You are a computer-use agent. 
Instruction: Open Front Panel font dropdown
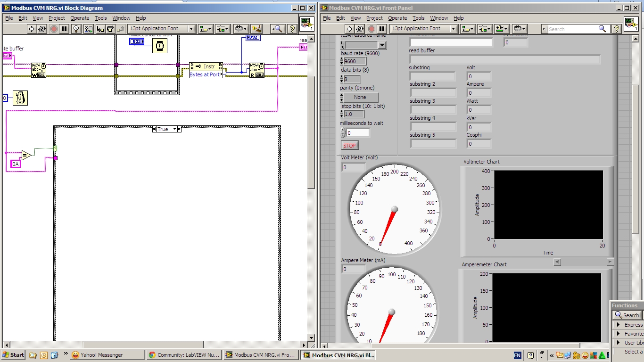(423, 29)
